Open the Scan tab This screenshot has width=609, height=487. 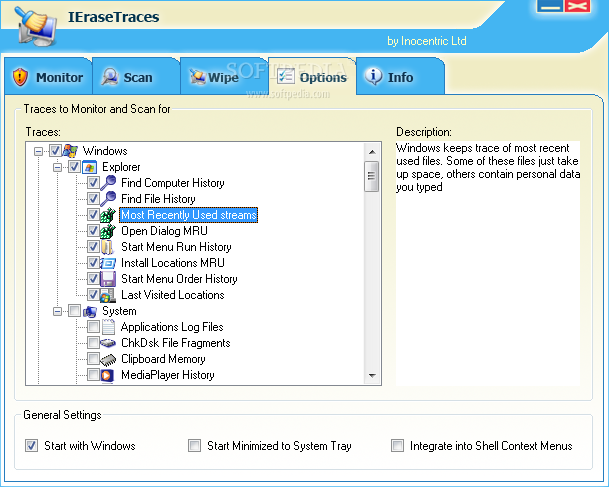136,77
